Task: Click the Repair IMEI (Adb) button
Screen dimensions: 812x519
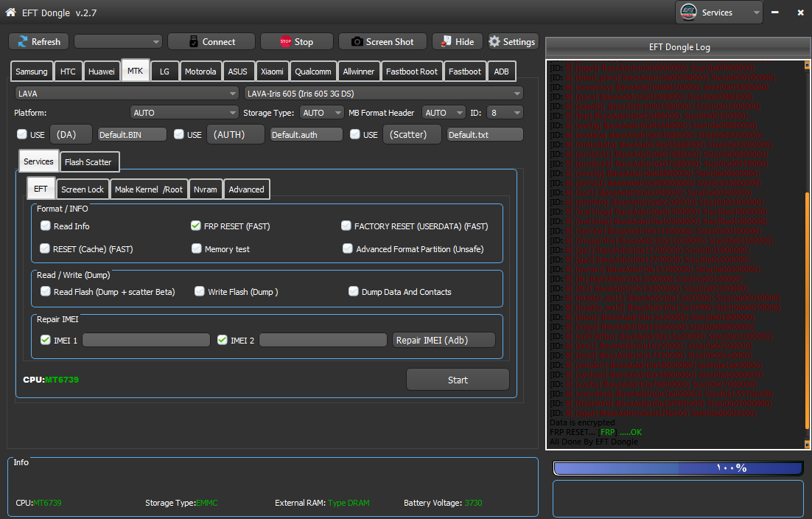Action: [444, 340]
